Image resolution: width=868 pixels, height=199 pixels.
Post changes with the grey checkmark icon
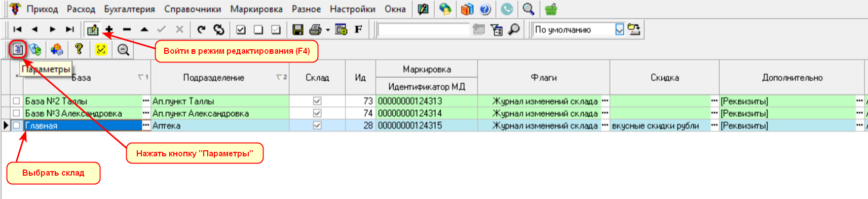pos(162,29)
